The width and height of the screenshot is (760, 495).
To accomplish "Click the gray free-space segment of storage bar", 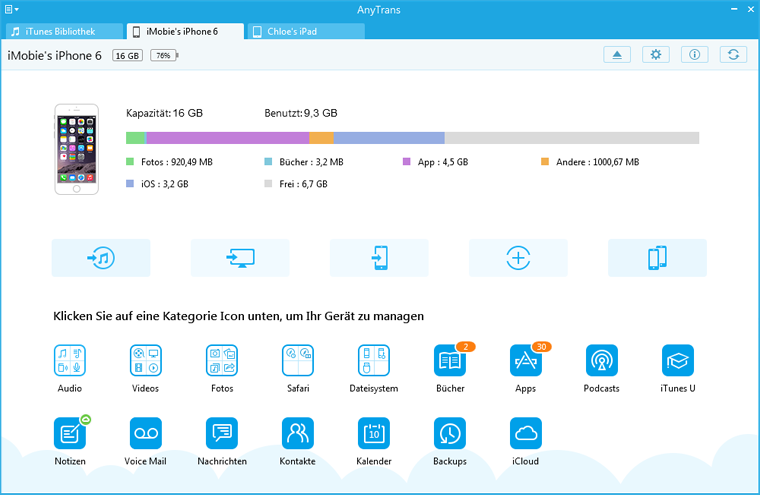I will (x=572, y=138).
